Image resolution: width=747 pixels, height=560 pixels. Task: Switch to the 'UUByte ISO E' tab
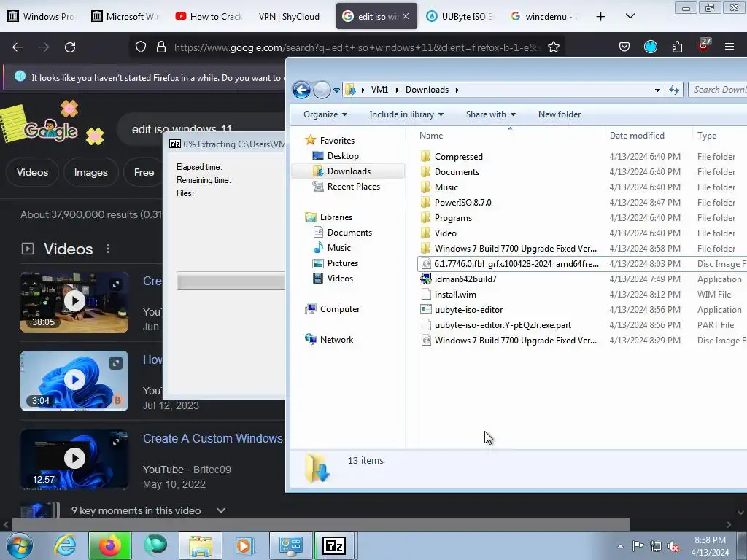point(460,16)
